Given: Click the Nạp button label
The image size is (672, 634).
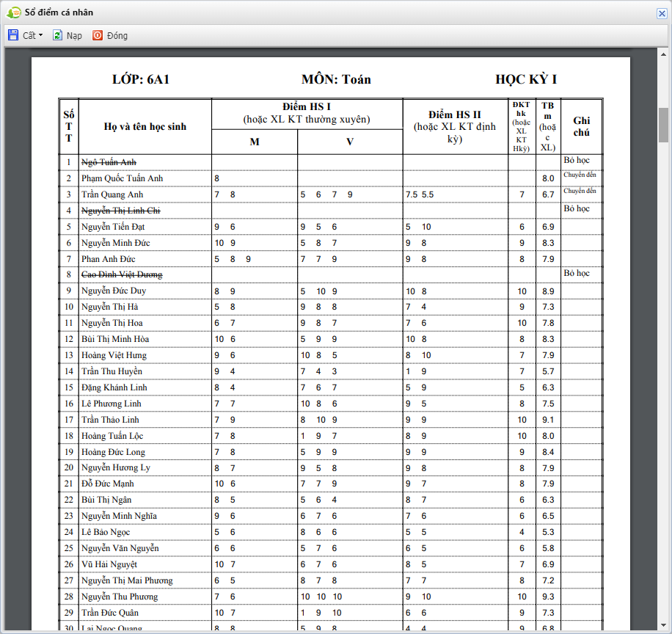Looking at the screenshot, I should pos(74,35).
